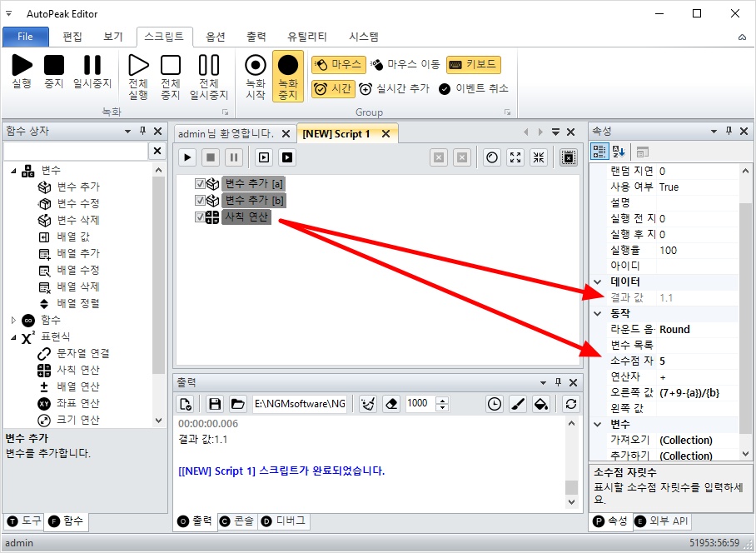Collapse the 변수 property category
Screen dimensions: 756x553
click(x=598, y=424)
